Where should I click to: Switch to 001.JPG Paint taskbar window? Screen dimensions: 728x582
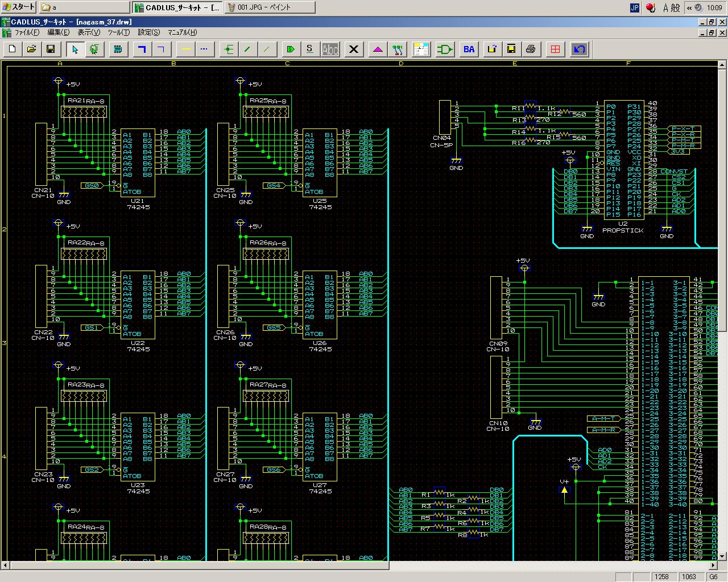[x=270, y=7]
